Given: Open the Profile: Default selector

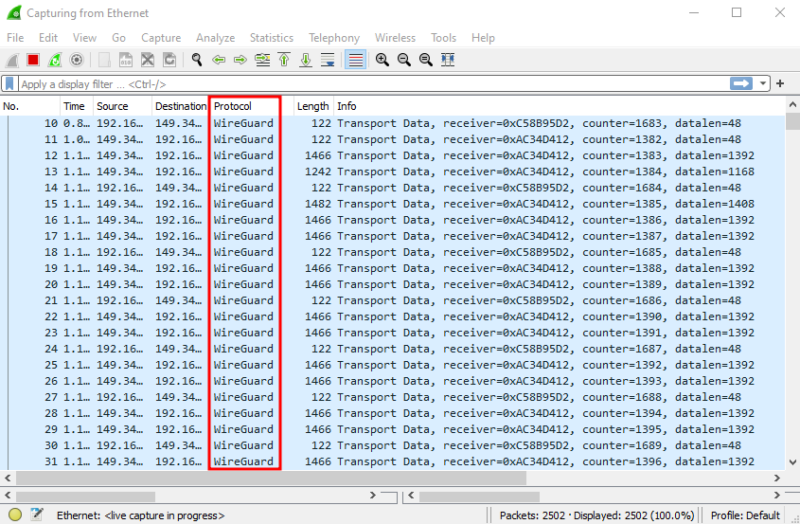Looking at the screenshot, I should [x=745, y=515].
